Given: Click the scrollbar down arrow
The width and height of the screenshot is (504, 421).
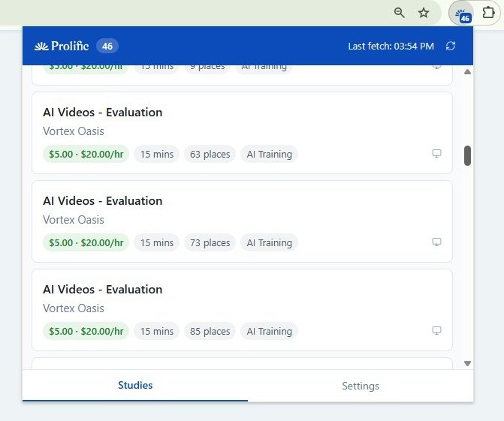Looking at the screenshot, I should 468,363.
